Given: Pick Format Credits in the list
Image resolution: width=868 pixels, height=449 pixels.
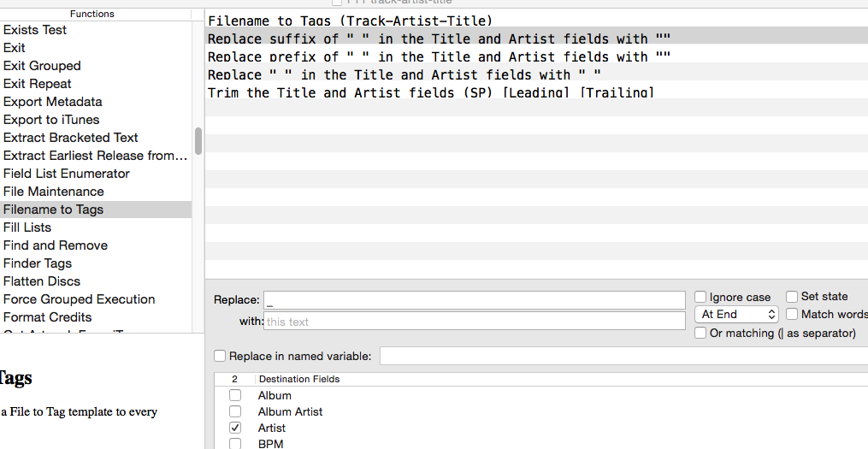Looking at the screenshot, I should click(47, 317).
